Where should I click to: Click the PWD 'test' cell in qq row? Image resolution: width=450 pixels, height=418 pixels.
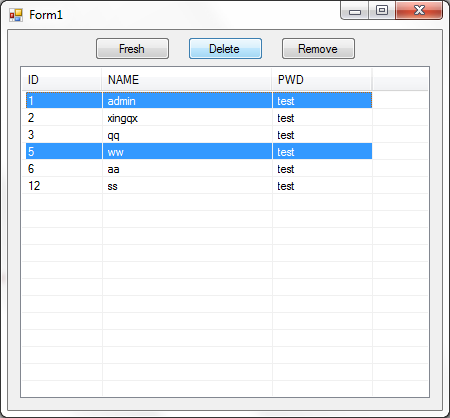pyautogui.click(x=322, y=135)
